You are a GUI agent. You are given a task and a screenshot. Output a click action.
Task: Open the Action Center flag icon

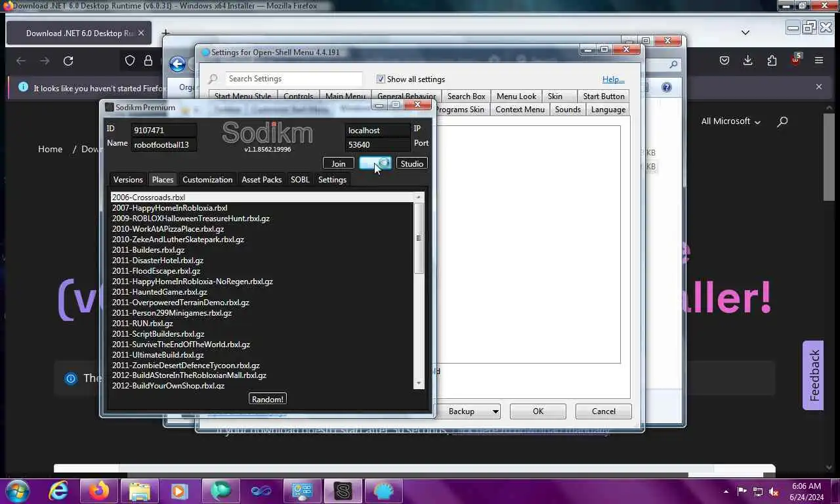click(x=742, y=492)
